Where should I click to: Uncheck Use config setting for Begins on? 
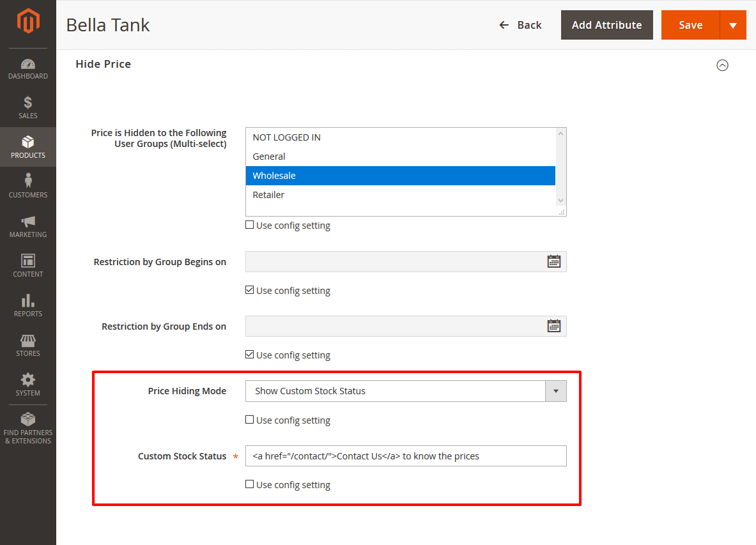pyautogui.click(x=250, y=290)
